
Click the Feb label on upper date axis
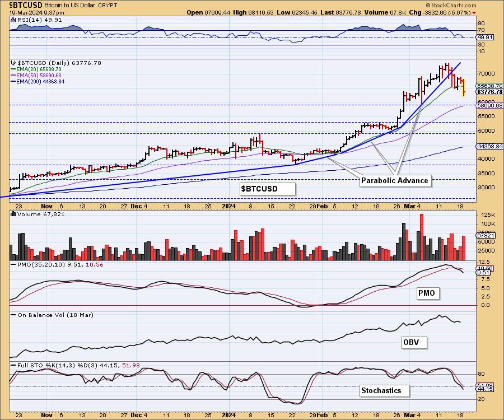click(x=322, y=206)
